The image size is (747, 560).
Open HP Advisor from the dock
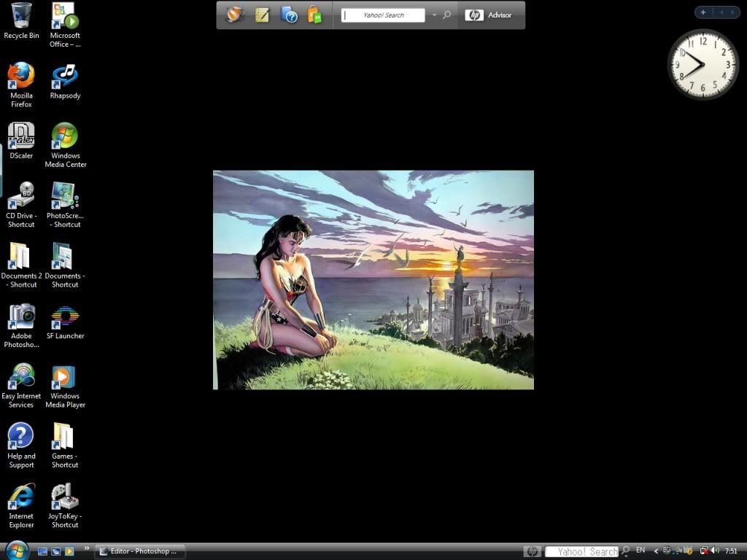pos(488,15)
